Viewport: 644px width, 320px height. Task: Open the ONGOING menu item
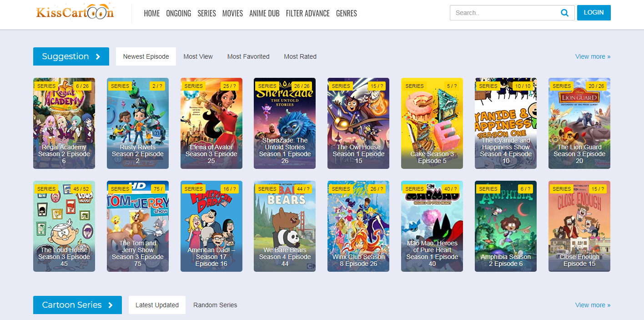tap(179, 13)
